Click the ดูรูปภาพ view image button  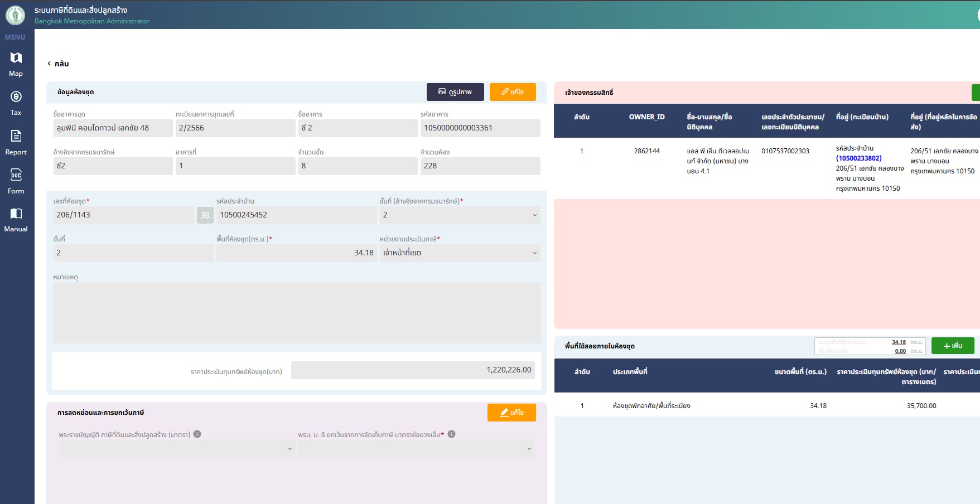pos(455,92)
